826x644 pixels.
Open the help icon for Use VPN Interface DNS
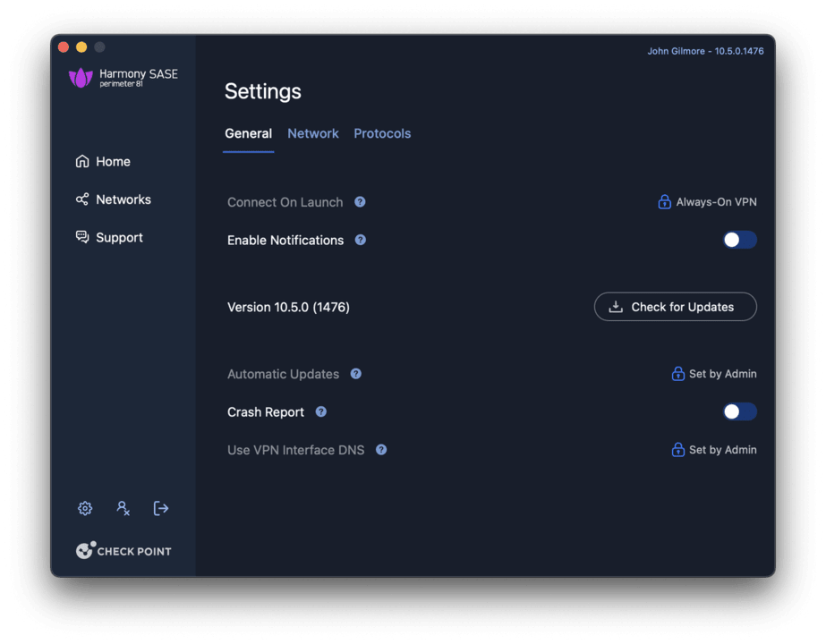(x=381, y=450)
